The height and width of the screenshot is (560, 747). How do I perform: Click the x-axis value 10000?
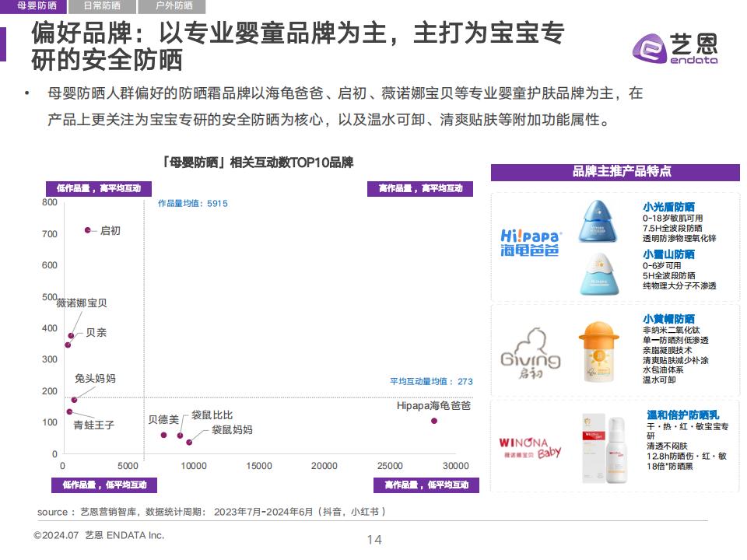[x=194, y=466]
